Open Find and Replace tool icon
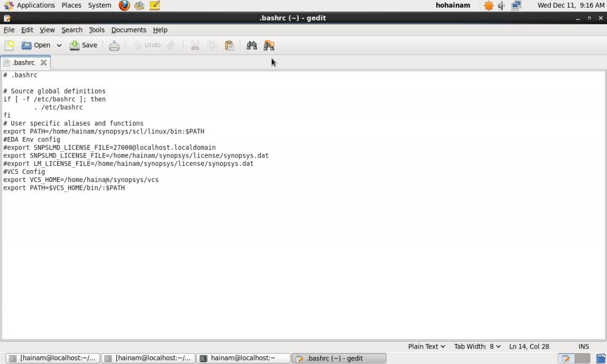This screenshot has width=607, height=364. 269,46
